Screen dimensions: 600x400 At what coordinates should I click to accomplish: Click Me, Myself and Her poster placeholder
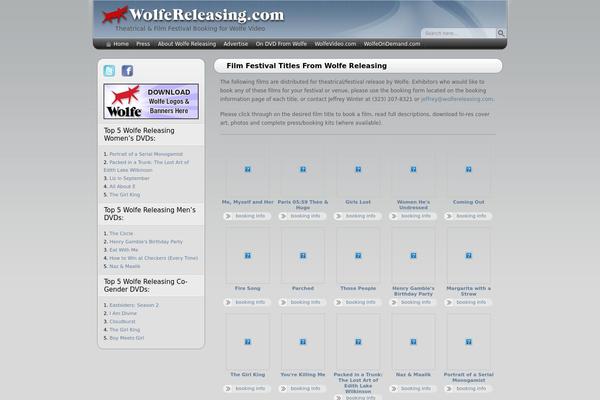(248, 169)
